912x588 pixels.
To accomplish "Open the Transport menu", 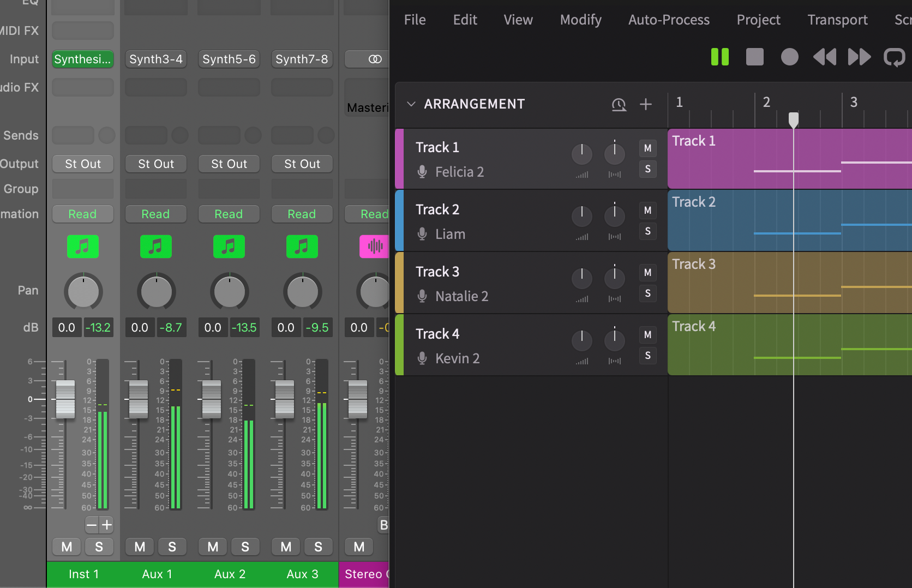I will (x=837, y=20).
